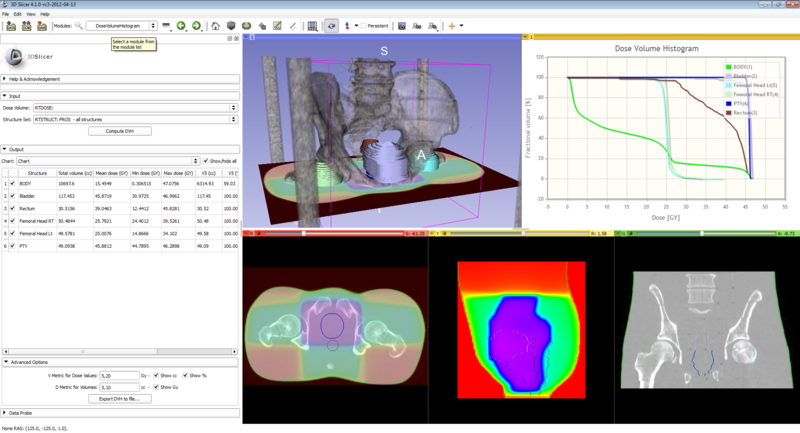Click the D Metric for Volumes field
800x433 pixels.
[119, 387]
